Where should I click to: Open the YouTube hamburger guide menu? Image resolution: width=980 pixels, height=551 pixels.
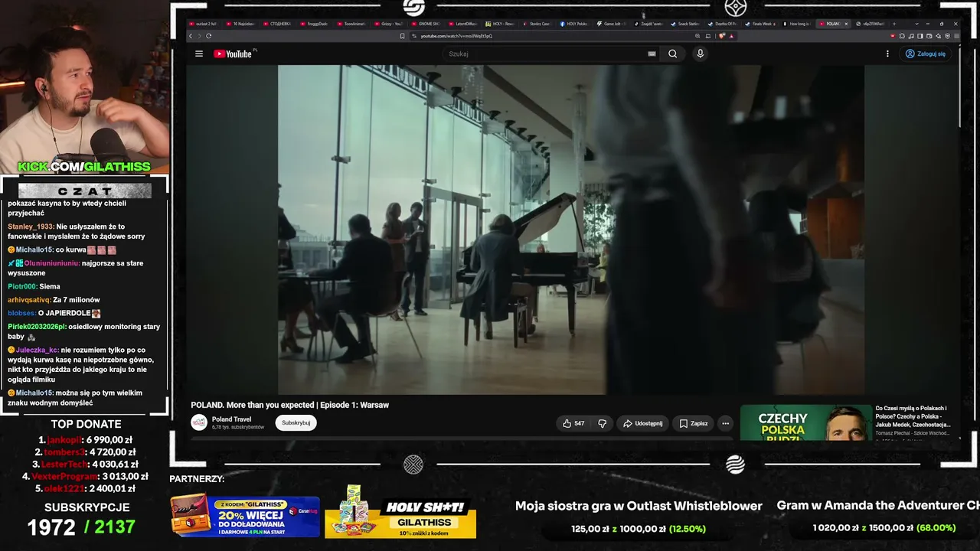point(199,54)
